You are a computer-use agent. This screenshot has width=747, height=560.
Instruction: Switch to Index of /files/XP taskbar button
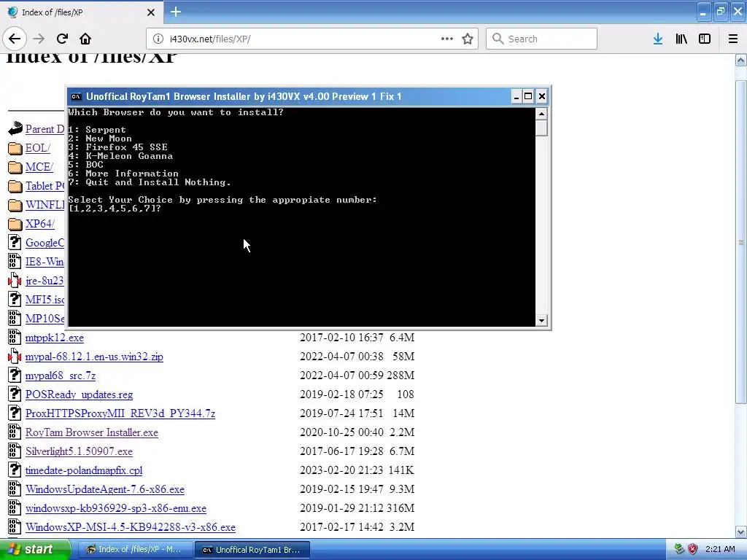[x=135, y=550]
